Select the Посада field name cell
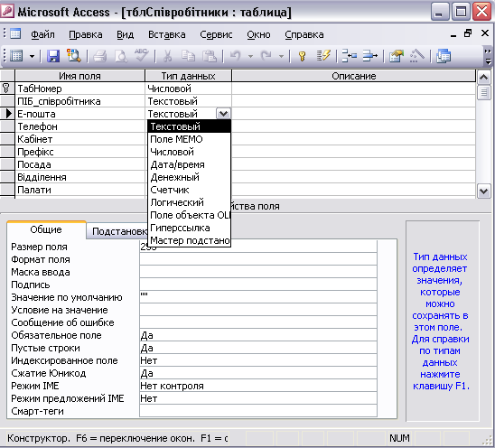This screenshot has height=448, width=495. (x=79, y=164)
